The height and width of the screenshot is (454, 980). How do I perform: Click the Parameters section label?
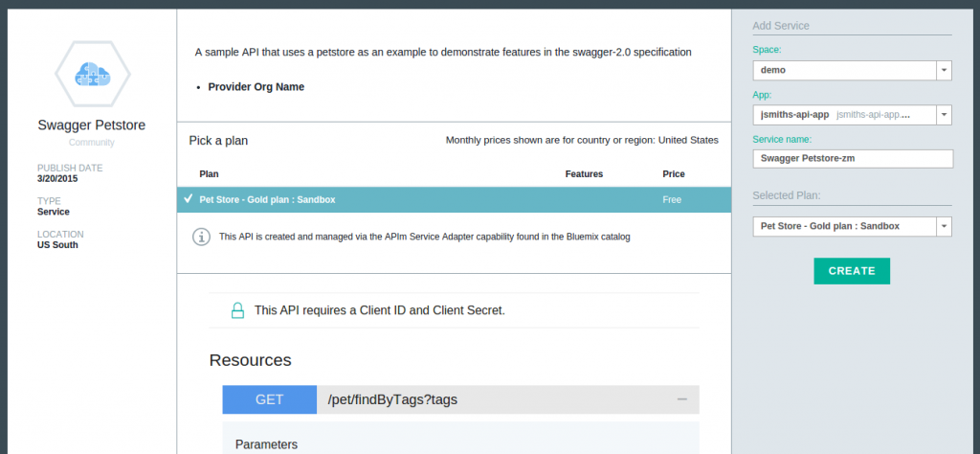coord(266,444)
